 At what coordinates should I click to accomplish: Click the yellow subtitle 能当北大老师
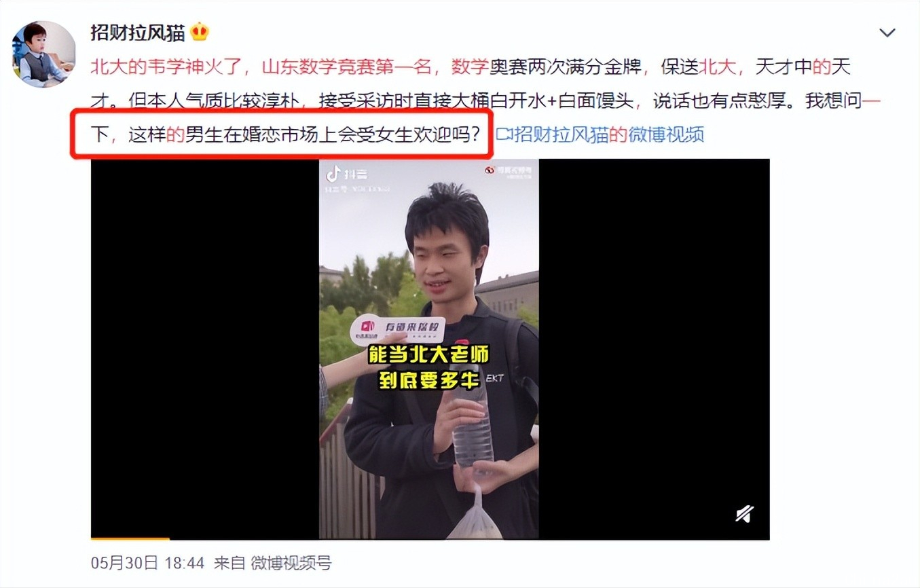pyautogui.click(x=428, y=355)
